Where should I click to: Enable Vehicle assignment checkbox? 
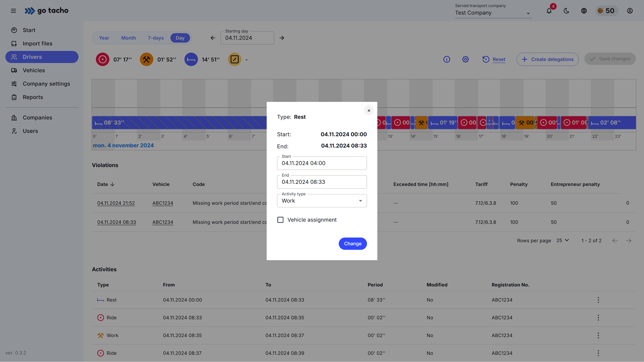pyautogui.click(x=281, y=220)
